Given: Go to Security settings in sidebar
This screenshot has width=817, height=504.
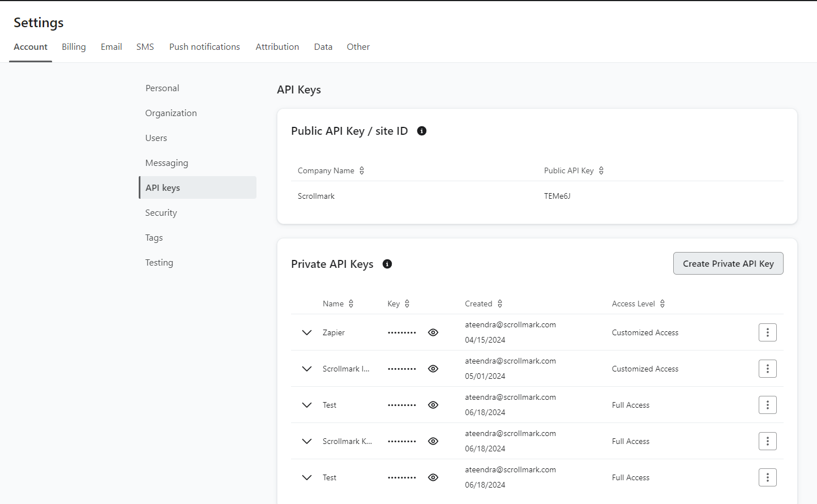Looking at the screenshot, I should click(161, 213).
